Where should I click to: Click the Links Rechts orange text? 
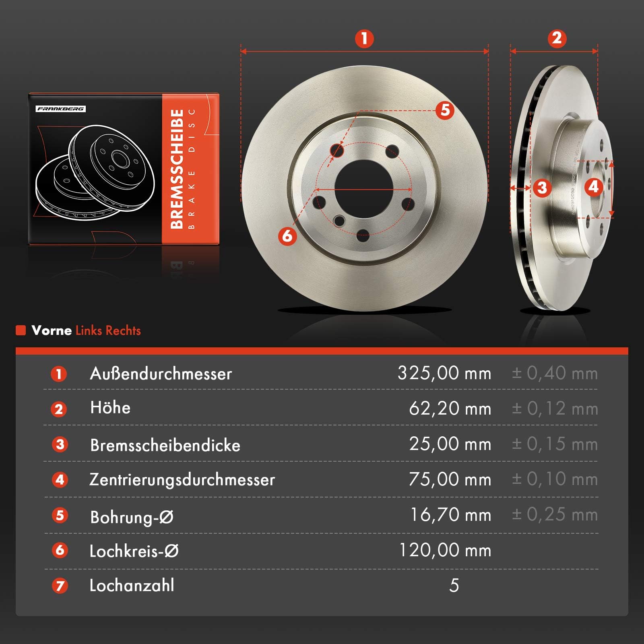point(108,330)
